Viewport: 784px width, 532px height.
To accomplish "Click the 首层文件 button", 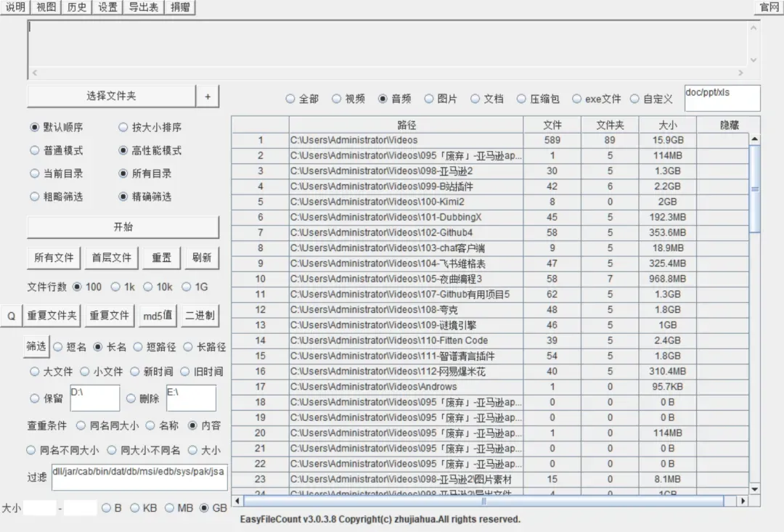I will coord(111,258).
